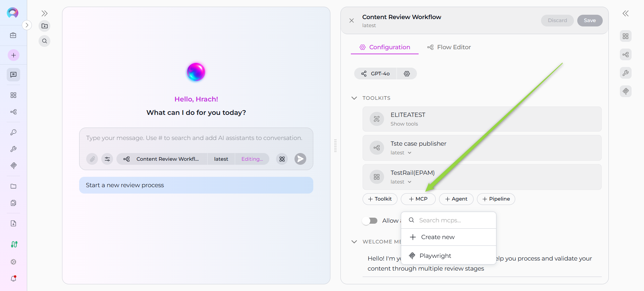644x291 pixels.
Task: Click the chat tuning sliders icon
Action: 107,159
